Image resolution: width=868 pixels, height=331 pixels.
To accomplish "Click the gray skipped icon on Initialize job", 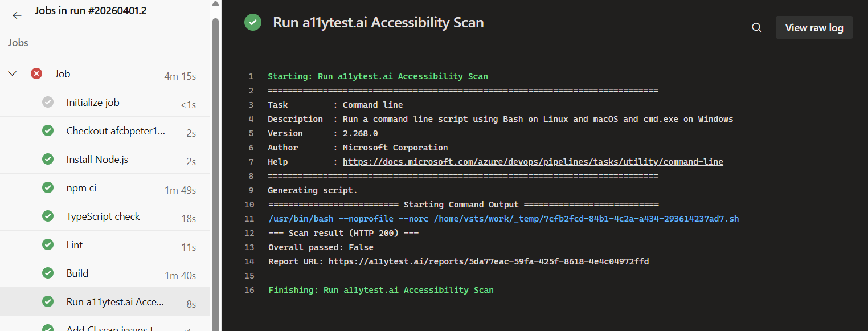I will point(48,102).
